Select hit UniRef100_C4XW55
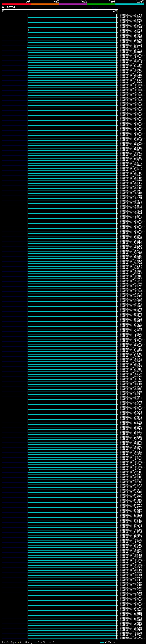146x644 pixels. point(131,261)
